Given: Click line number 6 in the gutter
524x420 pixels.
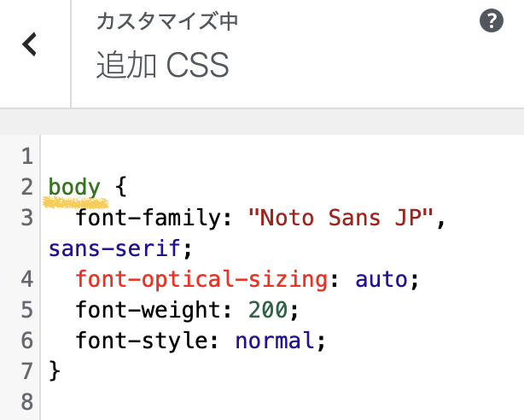Looking at the screenshot, I should [26, 341].
